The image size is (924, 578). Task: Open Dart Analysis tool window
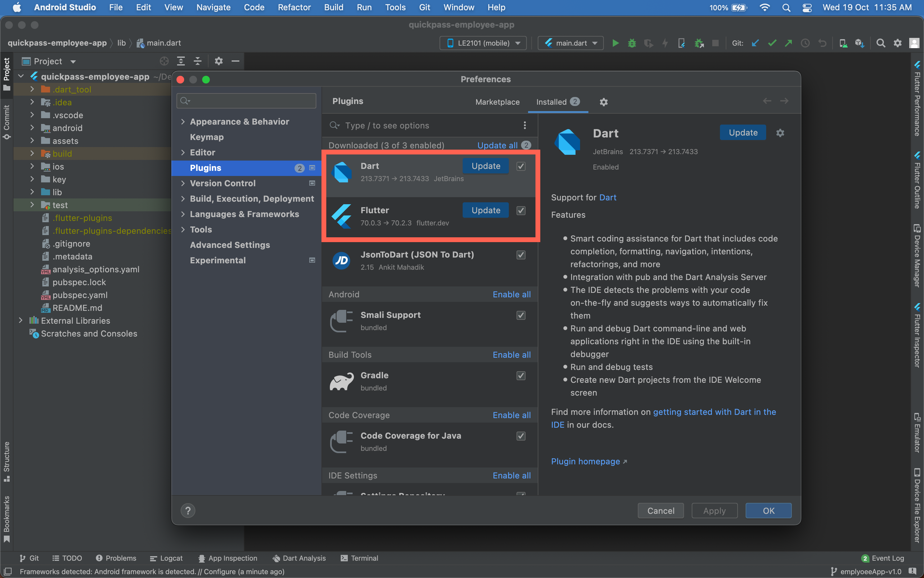click(299, 558)
